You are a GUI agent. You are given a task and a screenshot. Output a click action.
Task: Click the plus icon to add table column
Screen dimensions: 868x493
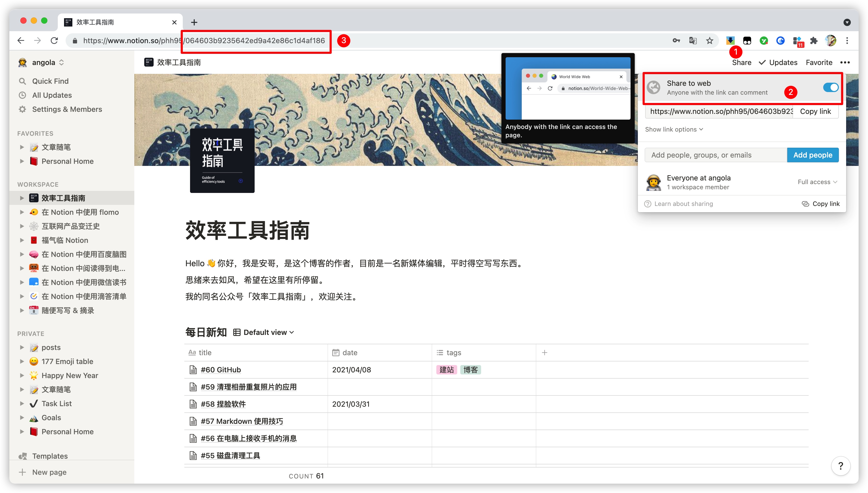click(x=544, y=353)
